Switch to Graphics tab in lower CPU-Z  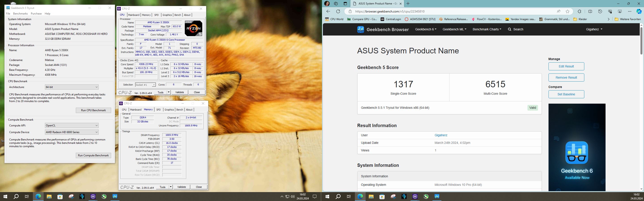pyautogui.click(x=169, y=110)
